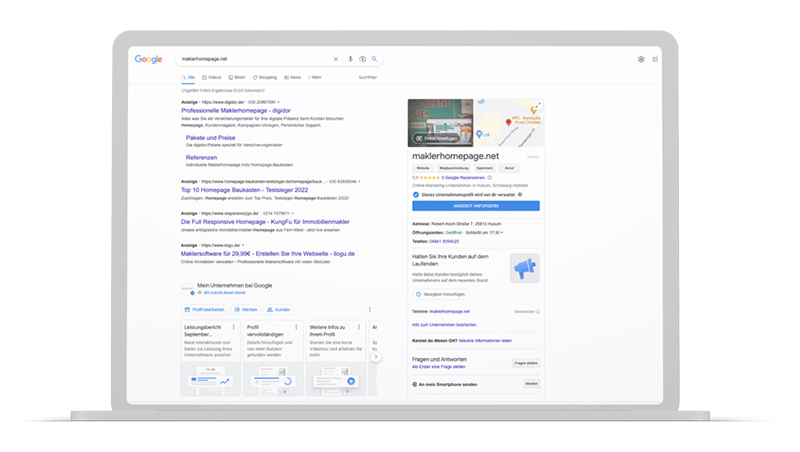The height and width of the screenshot is (452, 800).
Task: Switch to the News tab
Action: click(x=293, y=78)
